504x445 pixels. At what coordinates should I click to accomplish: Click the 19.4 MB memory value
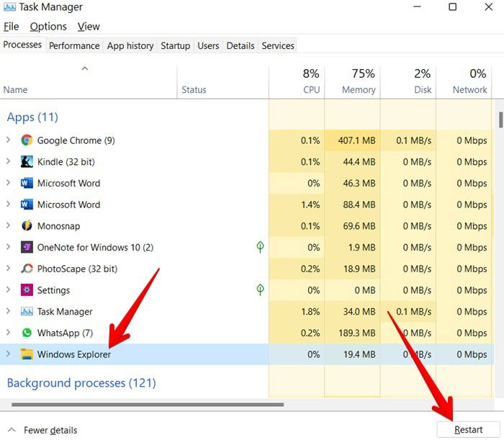click(x=359, y=354)
